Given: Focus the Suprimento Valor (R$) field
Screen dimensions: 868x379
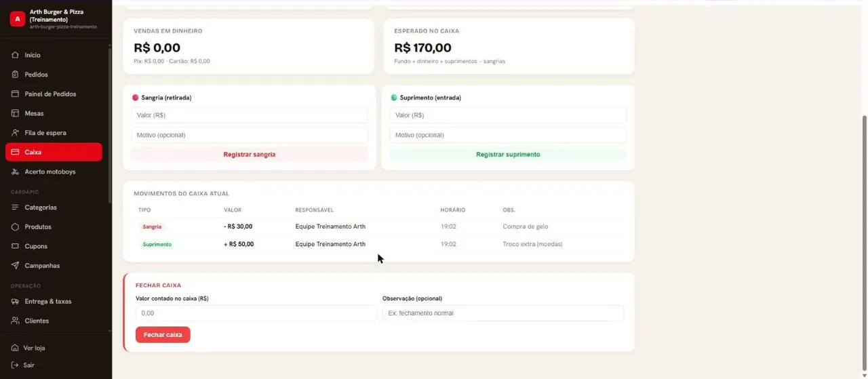Looking at the screenshot, I should pyautogui.click(x=508, y=115).
